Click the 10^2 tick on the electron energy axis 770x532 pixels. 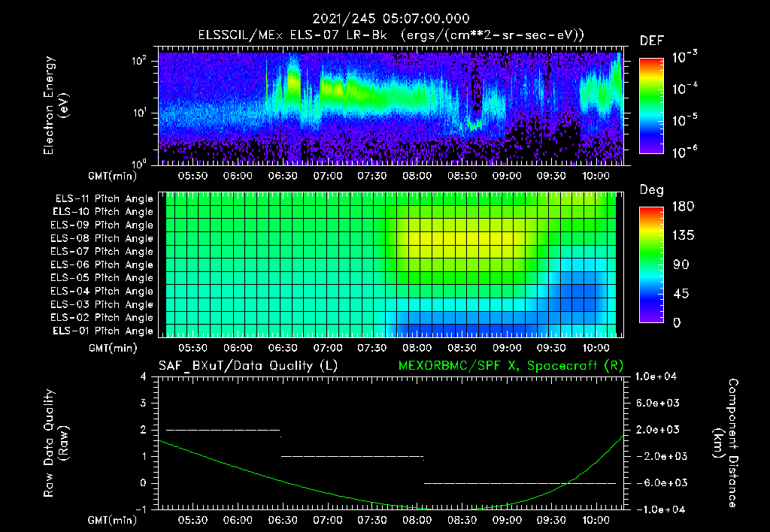point(138,60)
